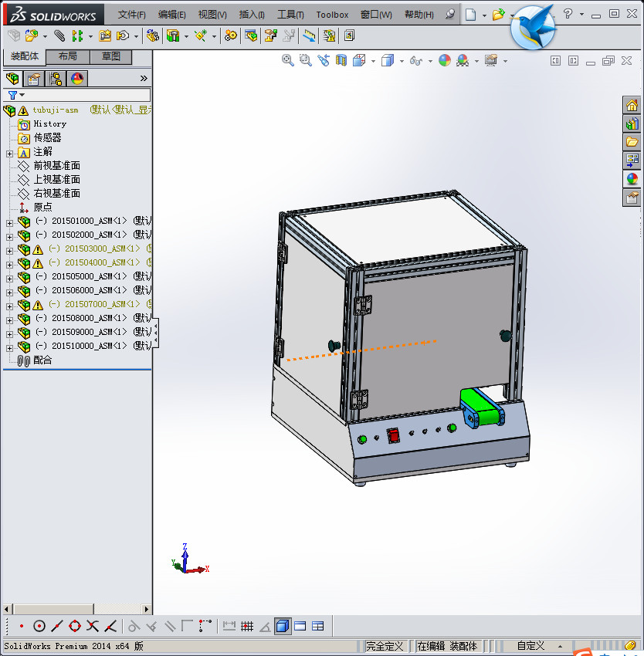The height and width of the screenshot is (656, 644).
Task: Expand the 201510000_ASM<1> tree node
Action: click(9, 348)
